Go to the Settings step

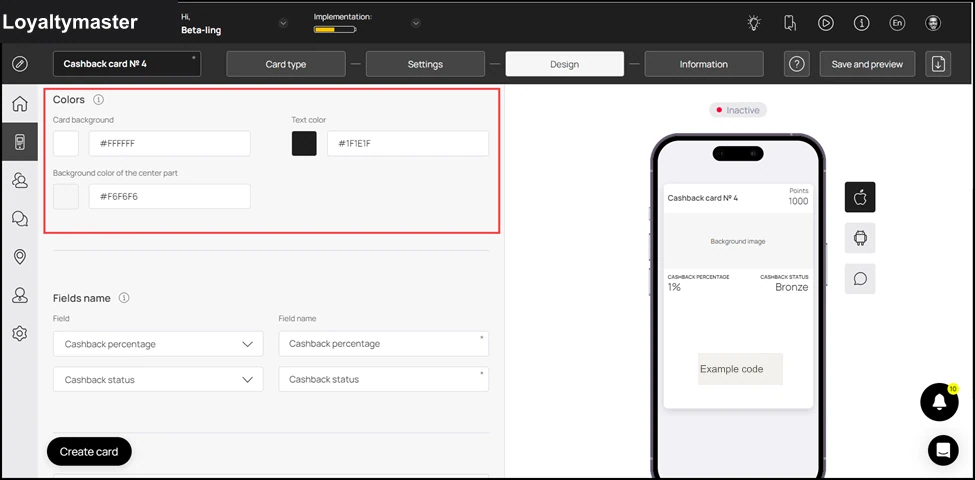425,64
